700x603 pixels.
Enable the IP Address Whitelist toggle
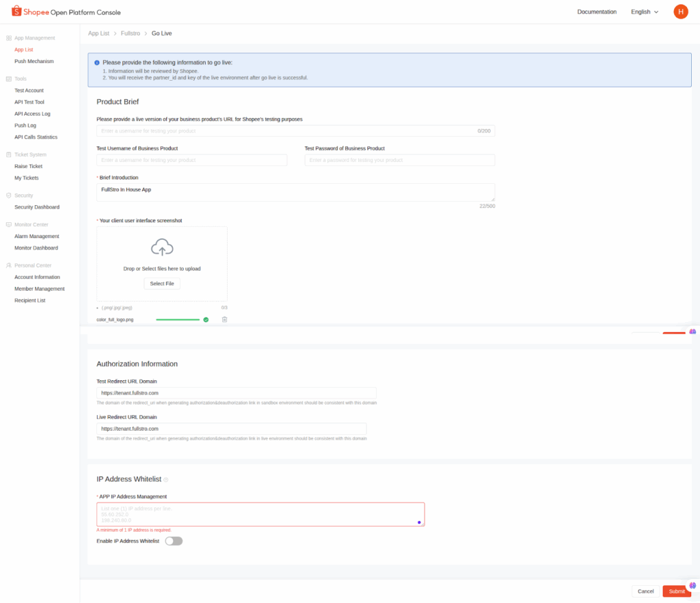pyautogui.click(x=174, y=541)
